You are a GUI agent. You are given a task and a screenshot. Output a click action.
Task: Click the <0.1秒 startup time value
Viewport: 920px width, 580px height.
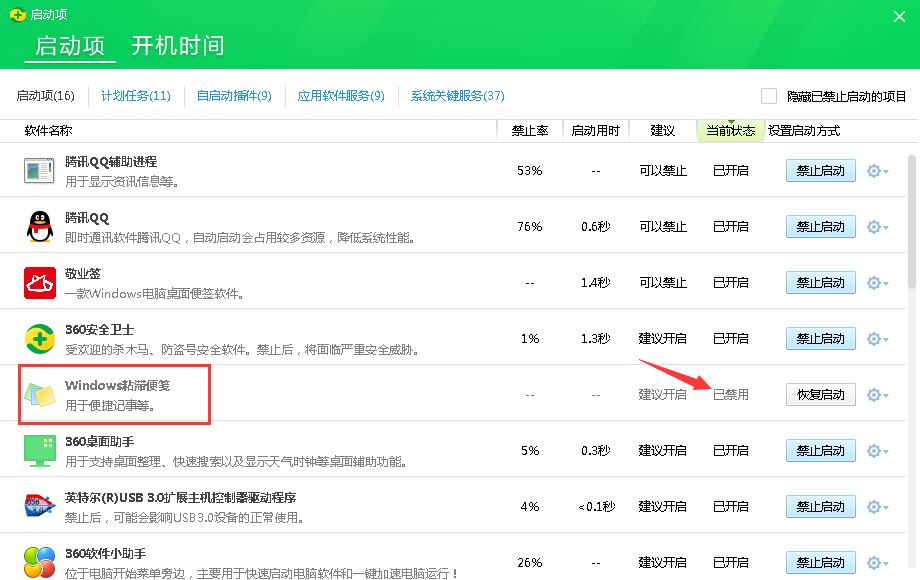(x=596, y=506)
